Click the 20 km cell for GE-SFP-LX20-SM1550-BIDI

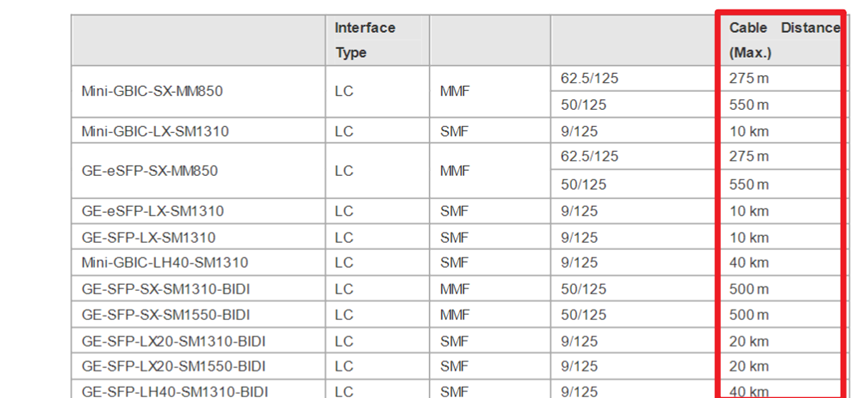point(749,367)
